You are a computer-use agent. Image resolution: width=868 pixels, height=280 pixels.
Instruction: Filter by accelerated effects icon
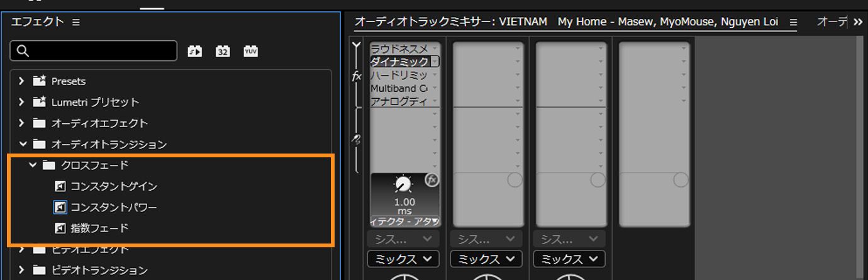tap(195, 52)
